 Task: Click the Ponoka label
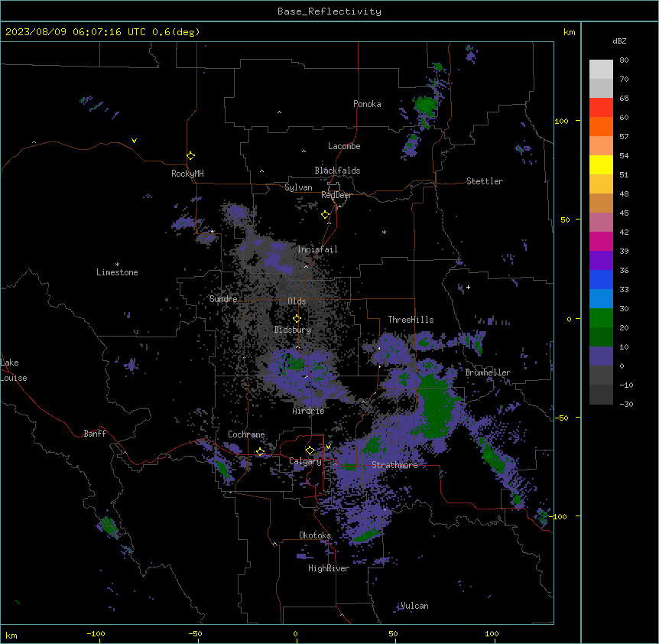[367, 104]
